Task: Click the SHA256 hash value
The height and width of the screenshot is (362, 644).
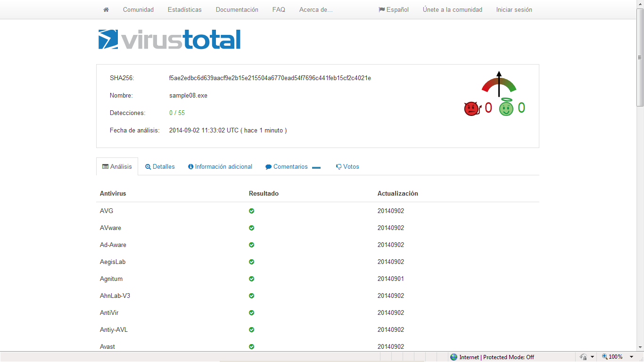Action: 270,78
